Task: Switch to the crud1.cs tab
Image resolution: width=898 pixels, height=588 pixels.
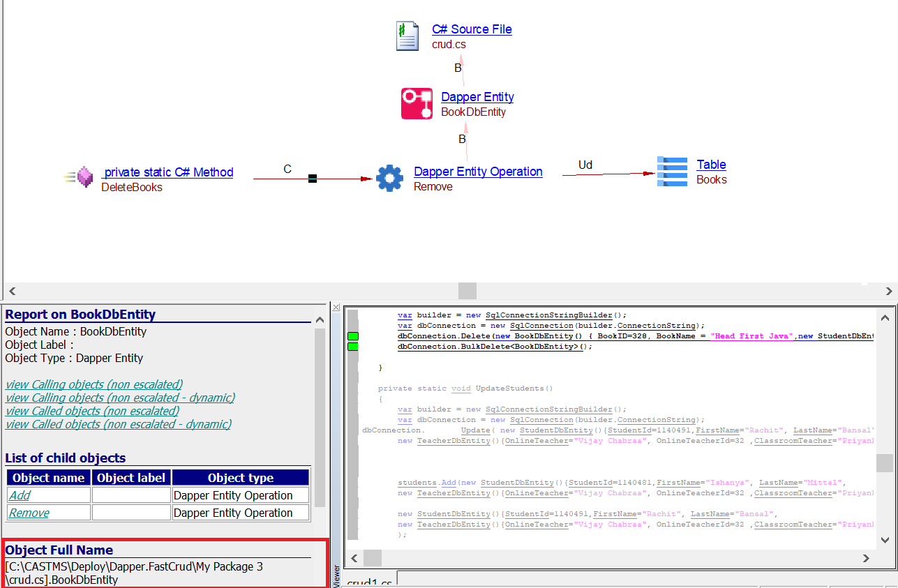Action: [x=368, y=582]
